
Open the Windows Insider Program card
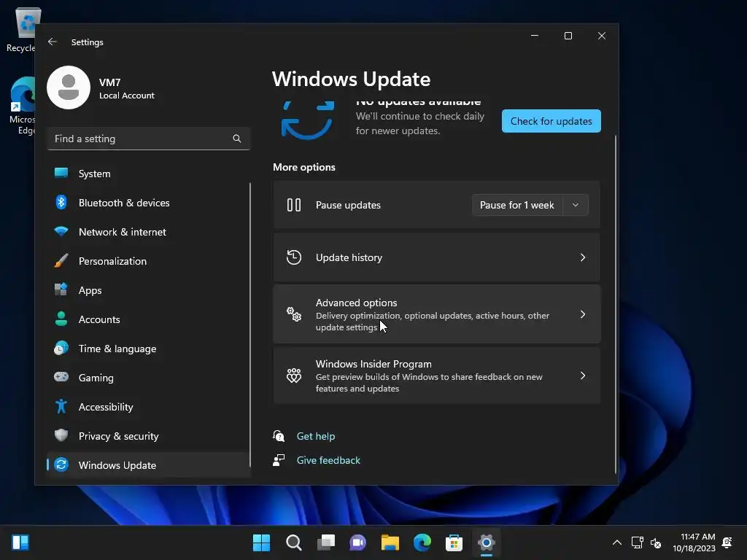[436, 376]
